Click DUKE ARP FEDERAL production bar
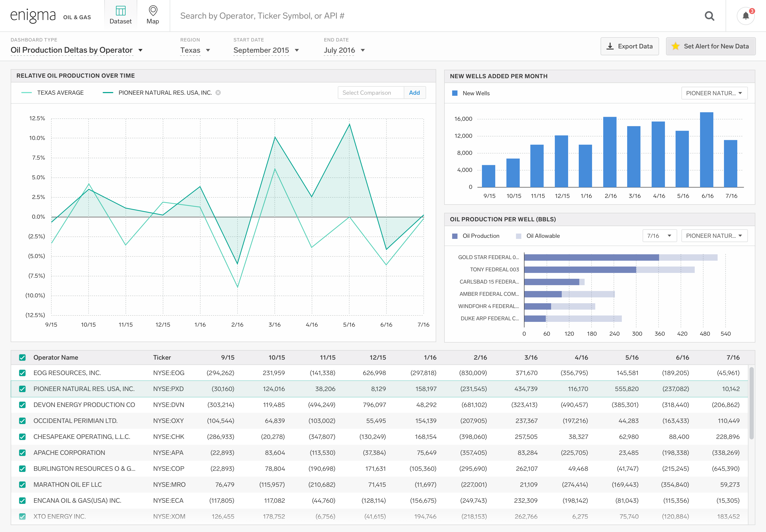The image size is (766, 532). 535,319
